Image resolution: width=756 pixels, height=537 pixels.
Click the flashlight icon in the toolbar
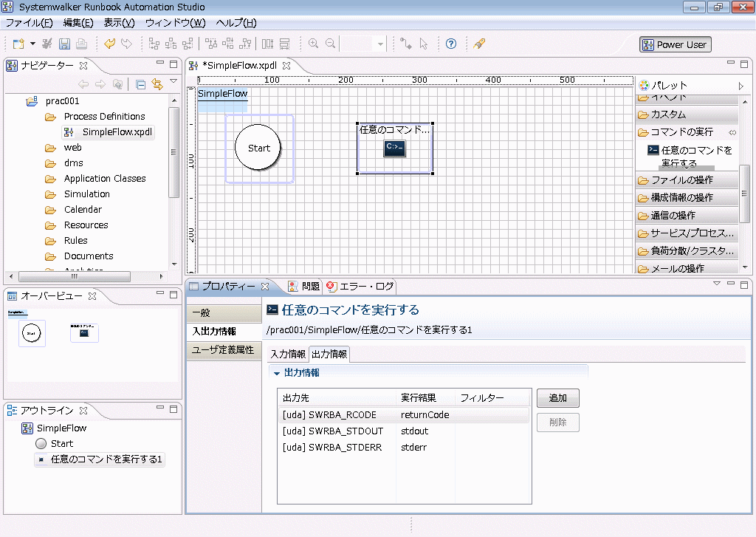(x=478, y=44)
